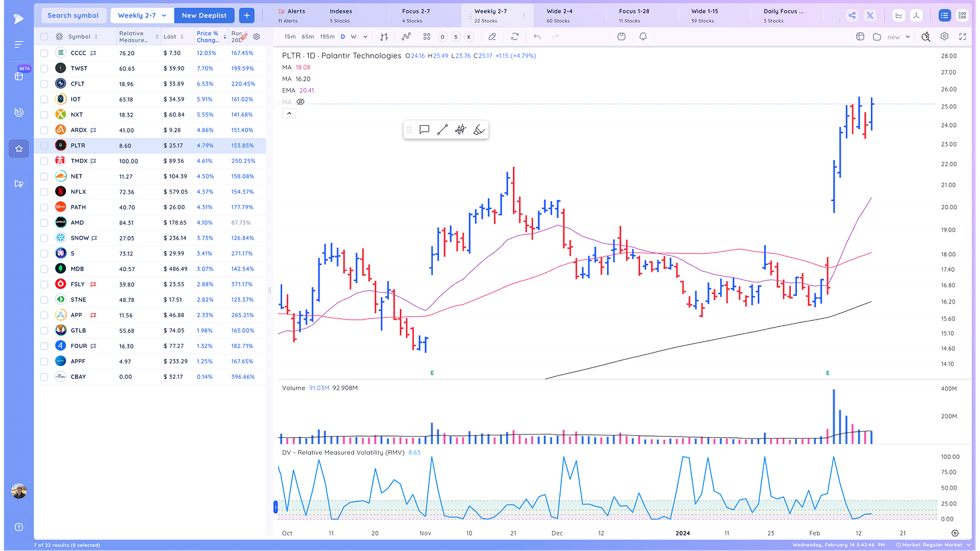The width and height of the screenshot is (980, 551).
Task: Expand the RMV panel side arrow
Action: click(x=275, y=507)
